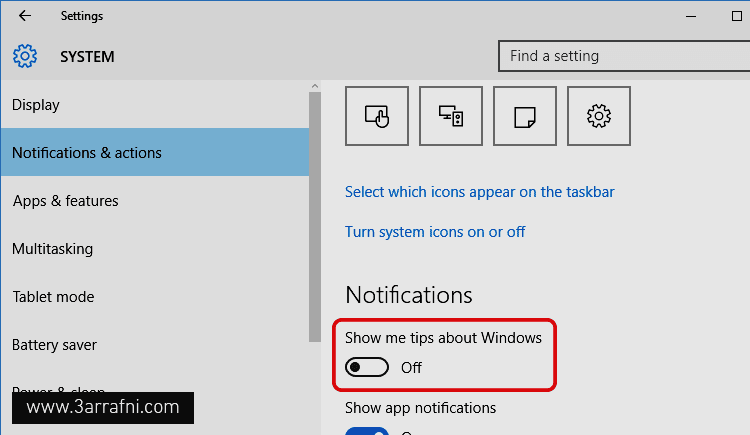Image resolution: width=750 pixels, height=435 pixels.
Task: Select the Connect quick action tile
Action: click(451, 116)
